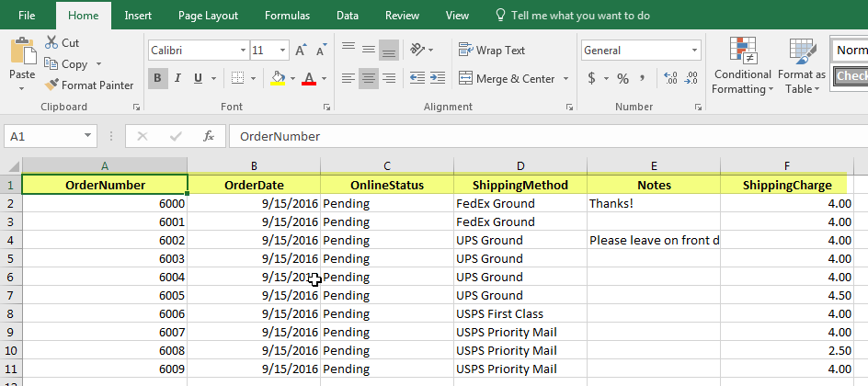Apply red font color A

(309, 78)
